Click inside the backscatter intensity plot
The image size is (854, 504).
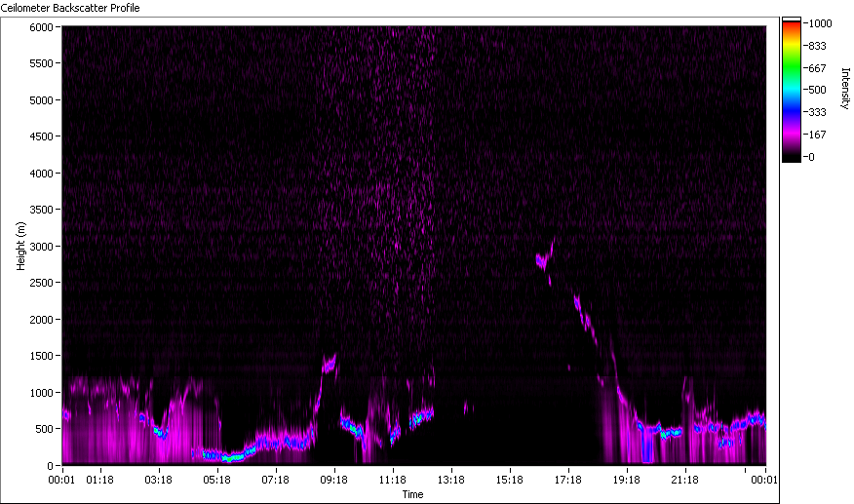point(414,246)
